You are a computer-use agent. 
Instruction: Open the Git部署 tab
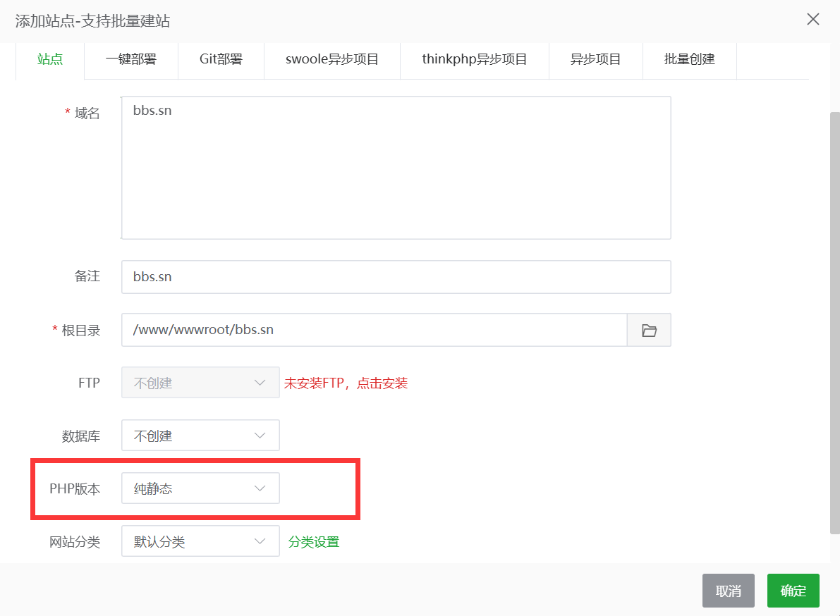(x=221, y=59)
